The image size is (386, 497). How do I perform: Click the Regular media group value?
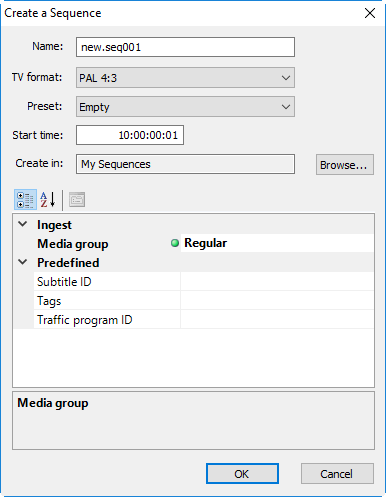pyautogui.click(x=206, y=243)
